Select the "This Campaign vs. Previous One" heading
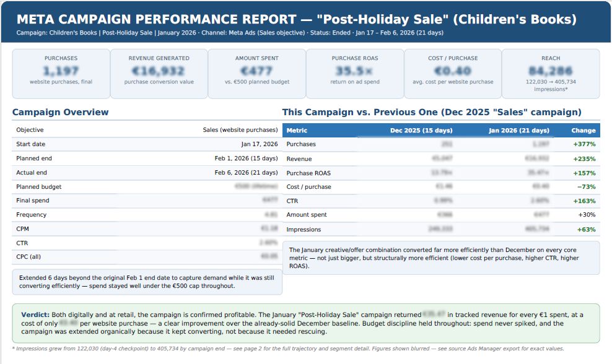The width and height of the screenshot is (612, 364). pos(432,112)
